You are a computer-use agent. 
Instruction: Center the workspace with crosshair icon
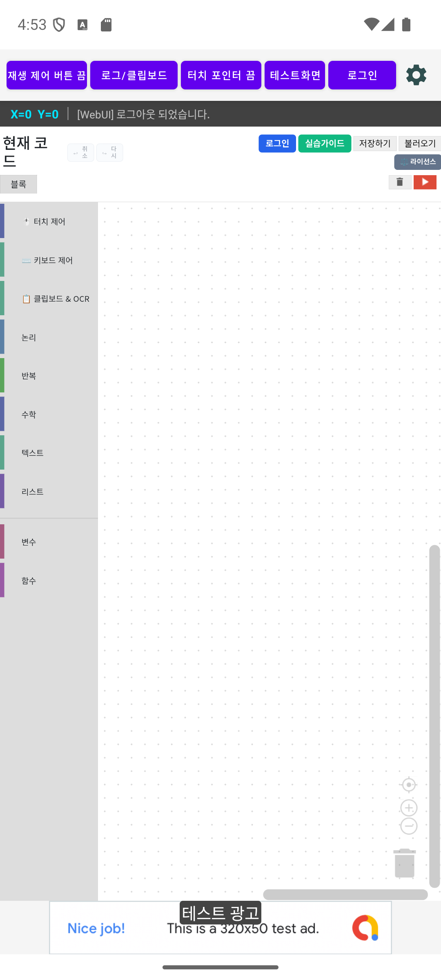pyautogui.click(x=409, y=785)
